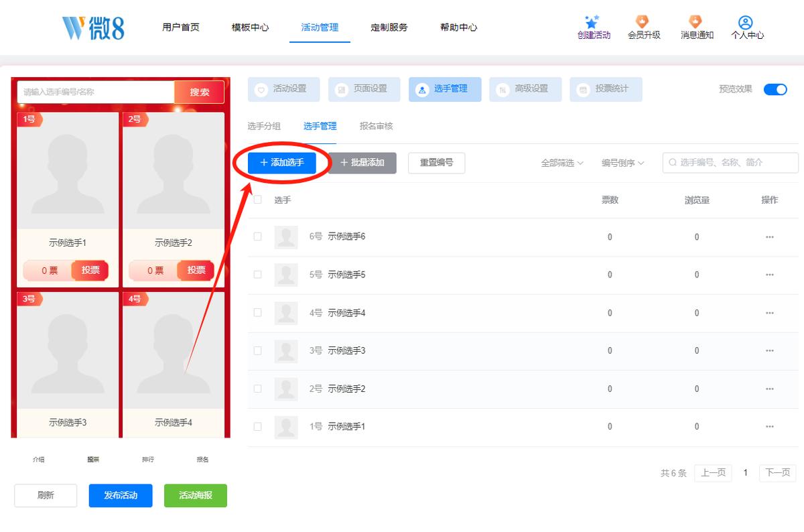The image size is (804, 532).
Task: Open 模板中心 in top nav
Action: [251, 27]
